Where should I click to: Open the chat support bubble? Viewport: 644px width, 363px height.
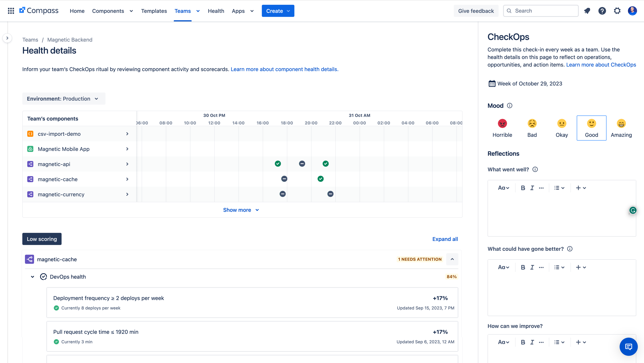629,347
